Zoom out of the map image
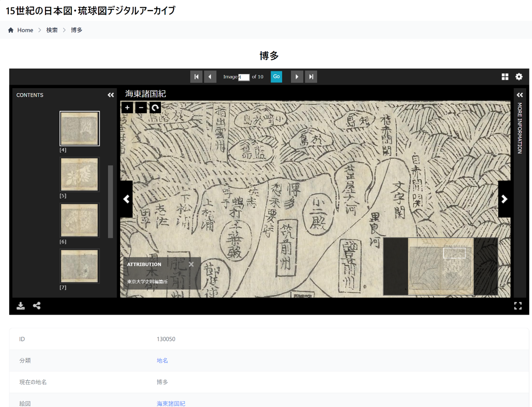Viewport: 532px width, 407px height. [x=141, y=108]
